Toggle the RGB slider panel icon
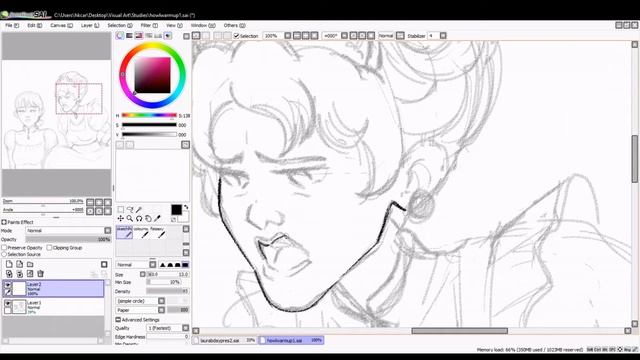This screenshot has width=640, height=360. (x=129, y=36)
